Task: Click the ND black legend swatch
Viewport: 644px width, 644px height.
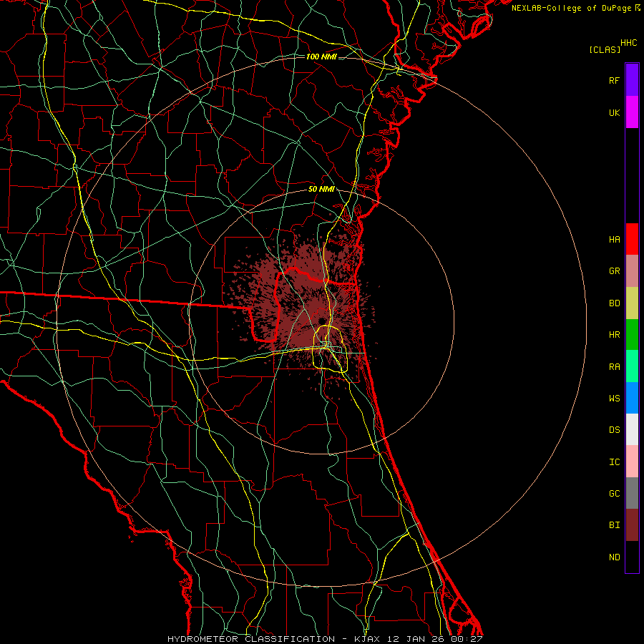Action: (632, 557)
